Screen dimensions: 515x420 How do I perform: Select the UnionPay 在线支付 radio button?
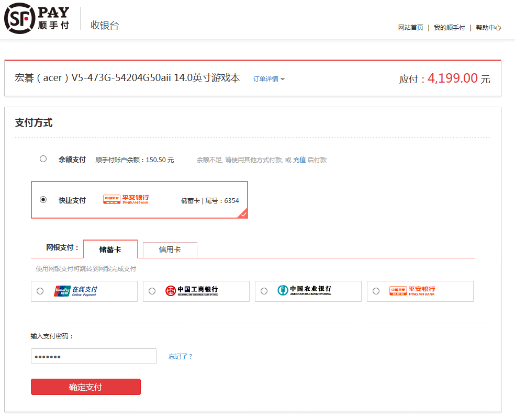[x=40, y=291]
